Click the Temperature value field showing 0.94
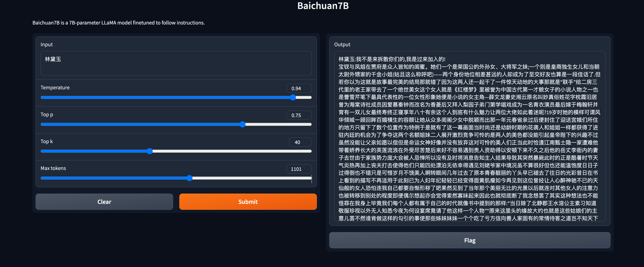This screenshot has height=267, width=644. pyautogui.click(x=299, y=88)
